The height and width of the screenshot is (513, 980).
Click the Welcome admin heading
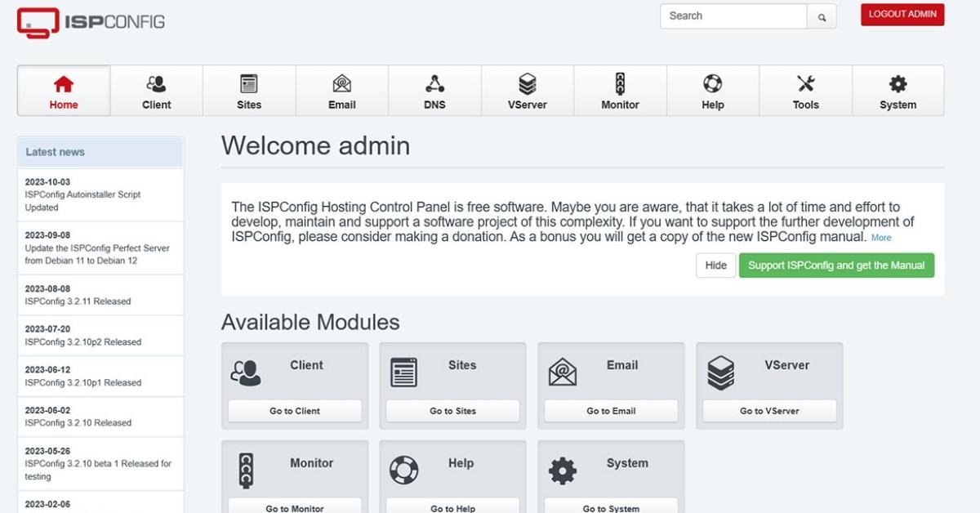point(315,145)
